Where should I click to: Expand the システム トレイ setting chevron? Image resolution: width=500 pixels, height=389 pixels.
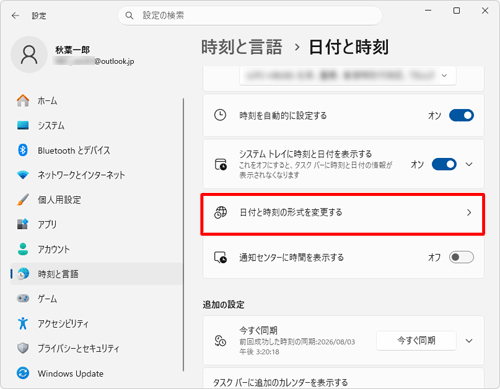coord(469,164)
